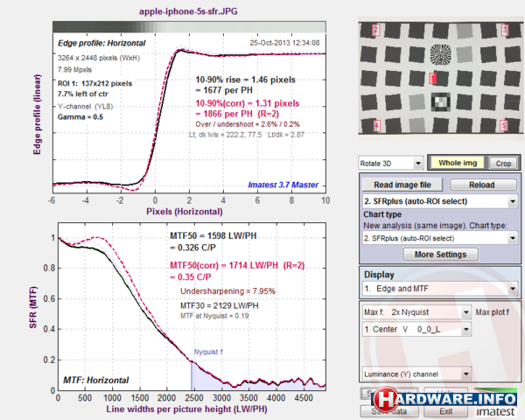Select ROI marker 1 in chart thumbnail

432,79
